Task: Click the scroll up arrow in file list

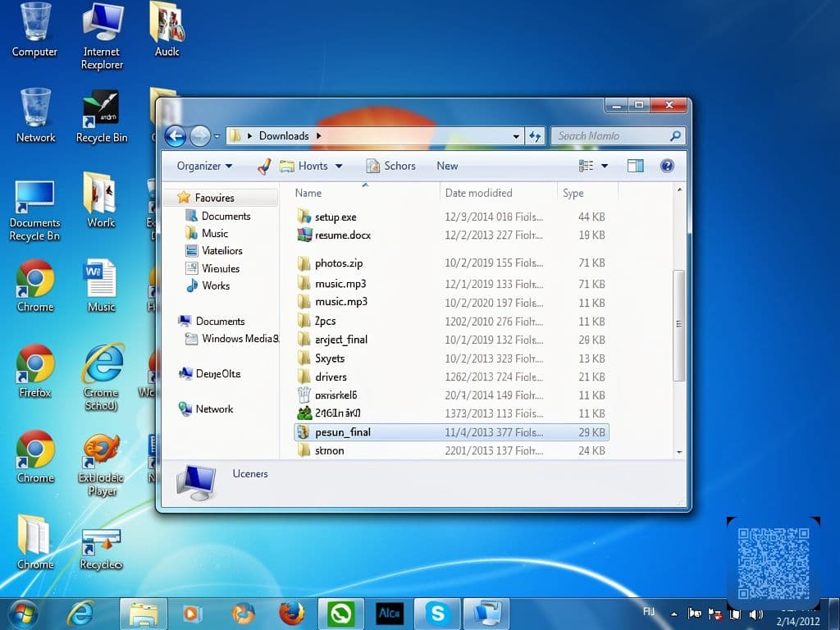Action: (679, 190)
